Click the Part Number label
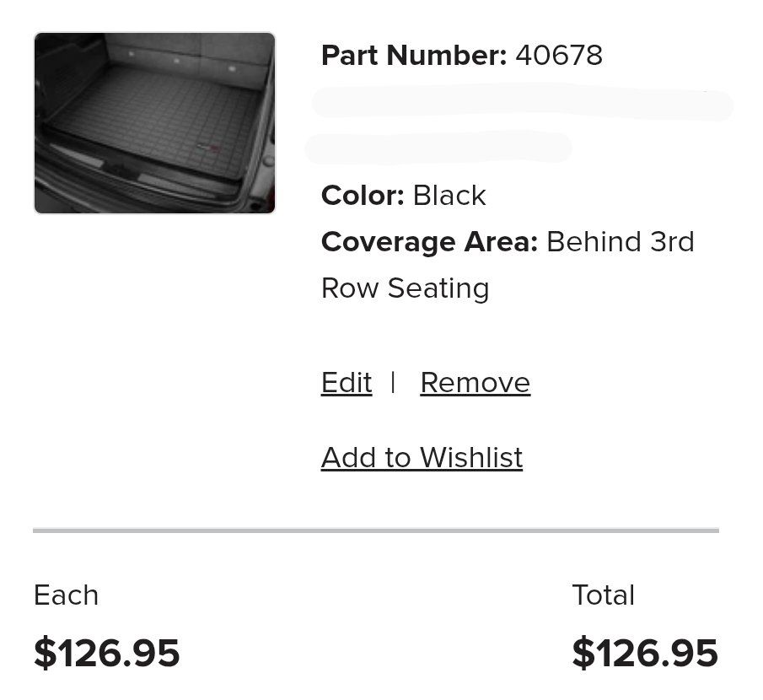Image resolution: width=763 pixels, height=700 pixels. point(413,56)
